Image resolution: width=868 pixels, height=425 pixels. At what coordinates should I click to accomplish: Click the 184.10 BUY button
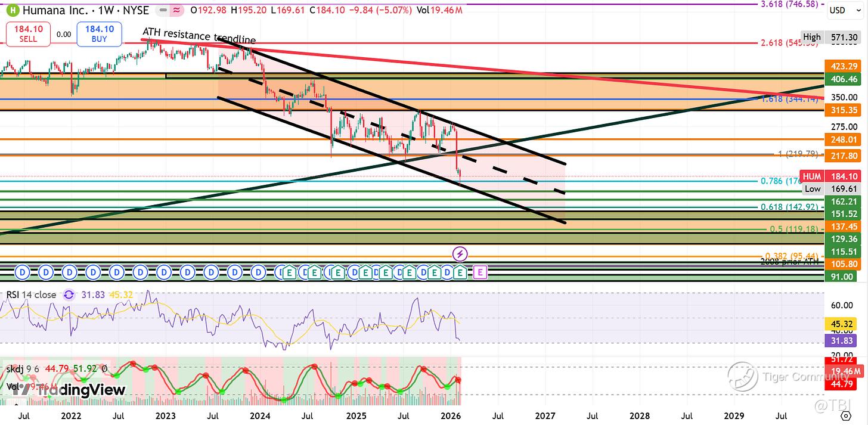pyautogui.click(x=99, y=34)
